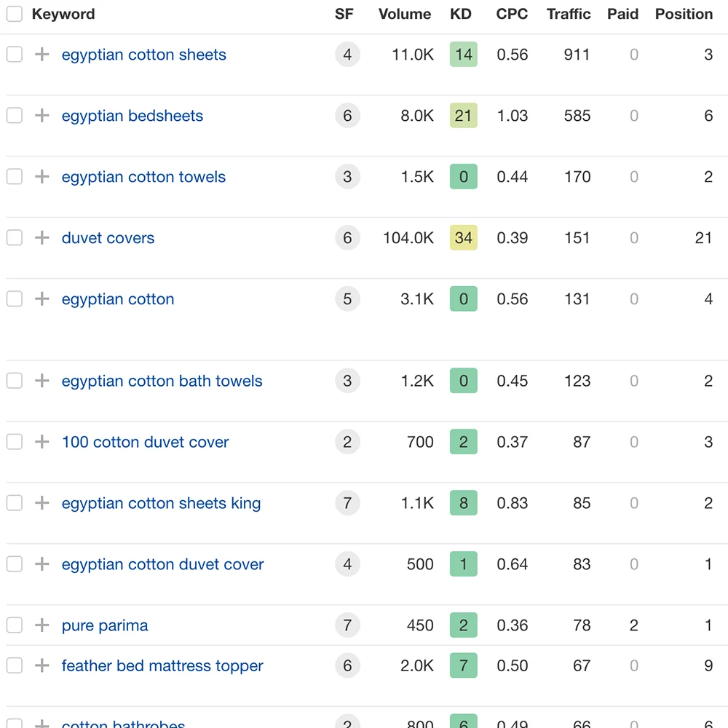Click the plus icon beside egyptian cotton sheets
This screenshot has width=728, height=728.
42,55
